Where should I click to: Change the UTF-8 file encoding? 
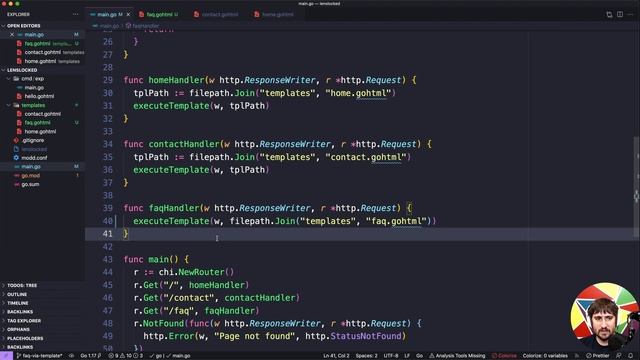[391, 356]
